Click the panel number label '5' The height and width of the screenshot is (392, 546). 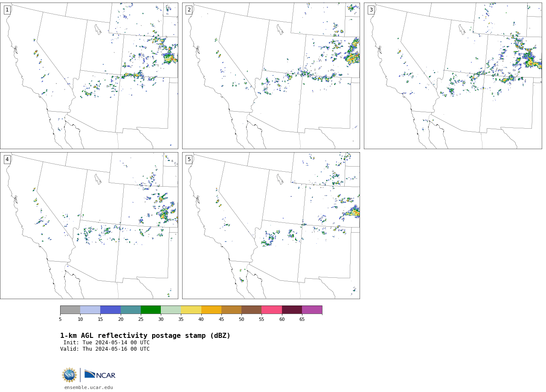pyautogui.click(x=189, y=159)
